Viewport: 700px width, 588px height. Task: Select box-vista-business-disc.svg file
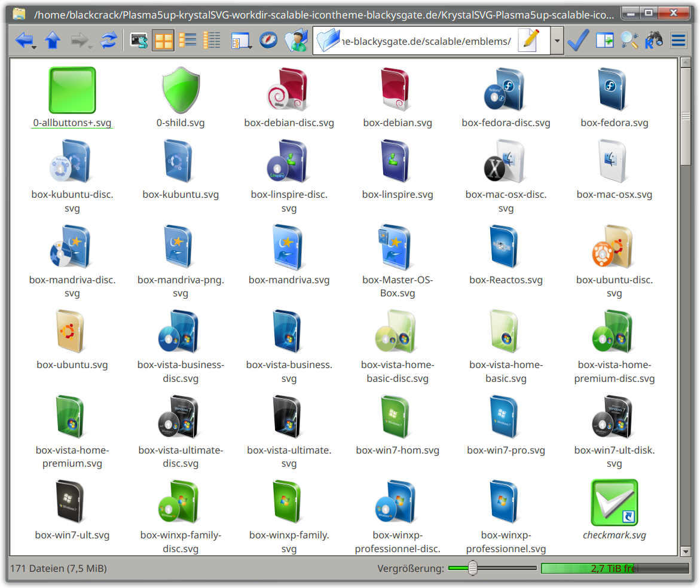[x=181, y=346]
